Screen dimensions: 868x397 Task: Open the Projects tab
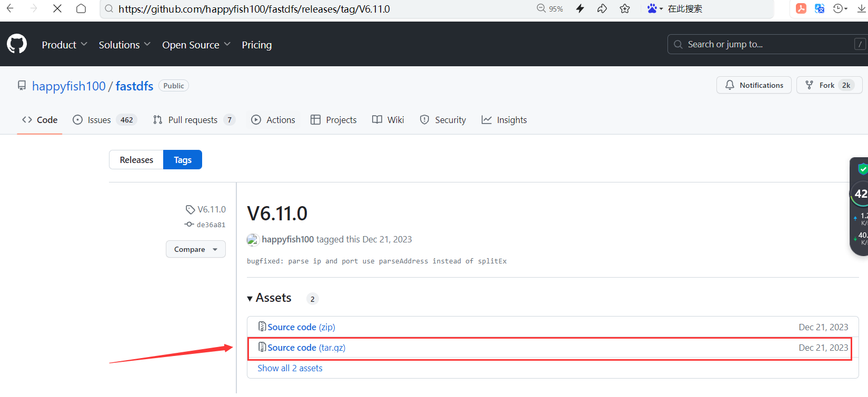click(334, 120)
